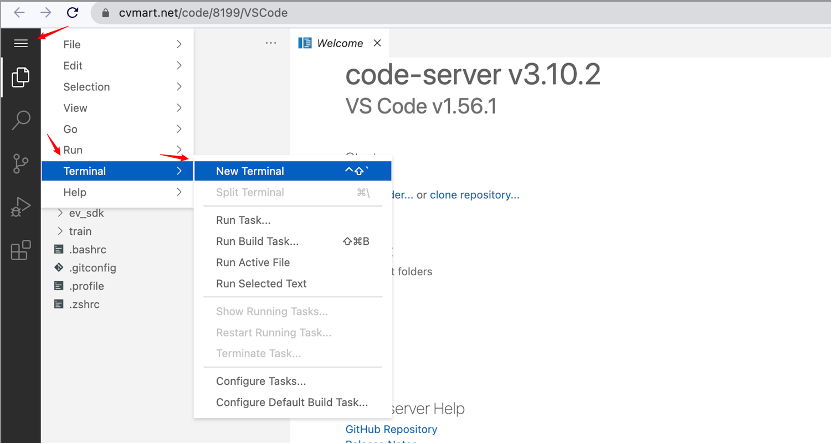Image resolution: width=832 pixels, height=444 pixels.
Task: Expand the ev_sdk folder
Action: (x=86, y=213)
